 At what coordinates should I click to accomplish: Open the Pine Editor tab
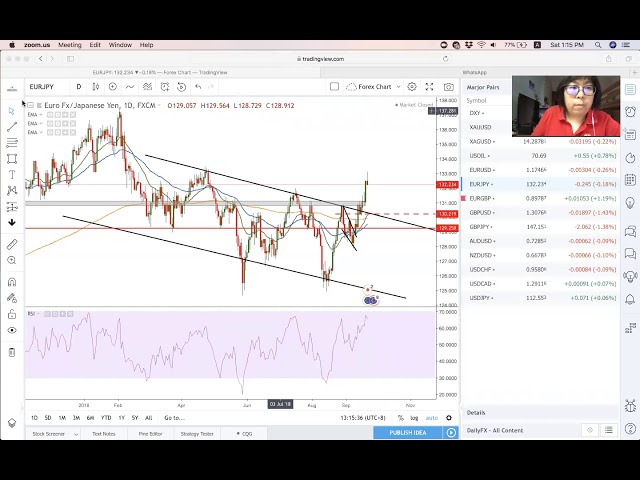(x=150, y=433)
